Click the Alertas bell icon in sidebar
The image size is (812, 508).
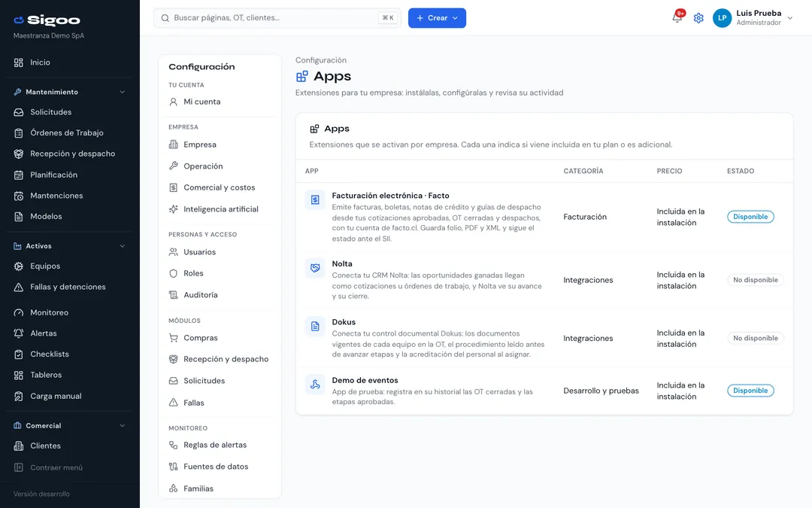pos(19,334)
